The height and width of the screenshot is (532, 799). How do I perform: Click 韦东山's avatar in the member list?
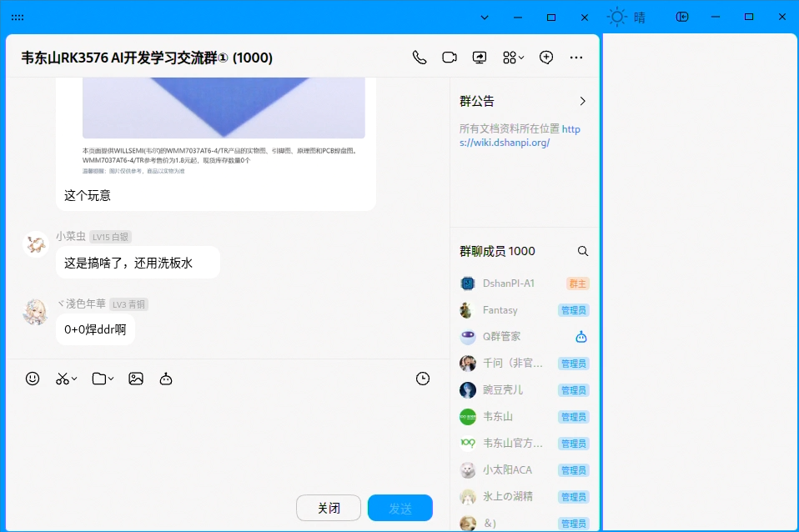pyautogui.click(x=467, y=416)
